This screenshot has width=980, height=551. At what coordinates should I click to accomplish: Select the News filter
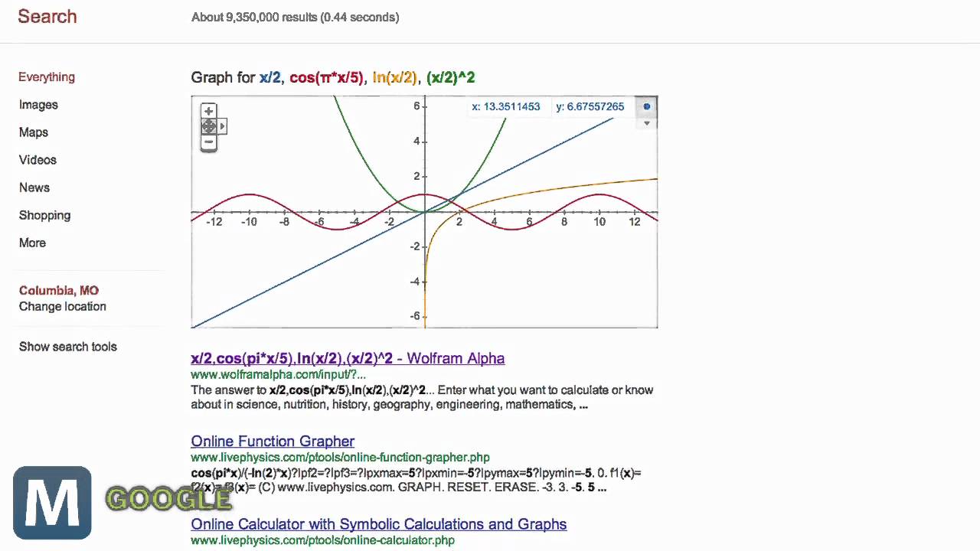tap(34, 187)
